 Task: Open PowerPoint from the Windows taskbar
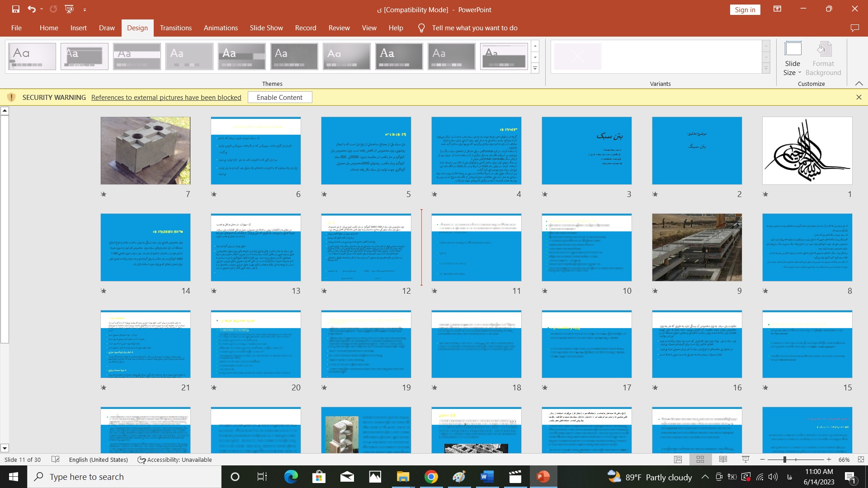pyautogui.click(x=542, y=477)
